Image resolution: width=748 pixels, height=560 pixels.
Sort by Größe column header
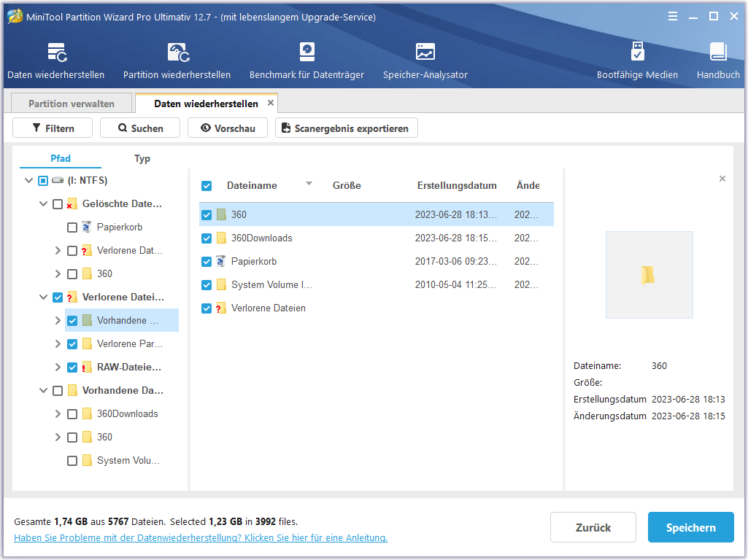[347, 185]
